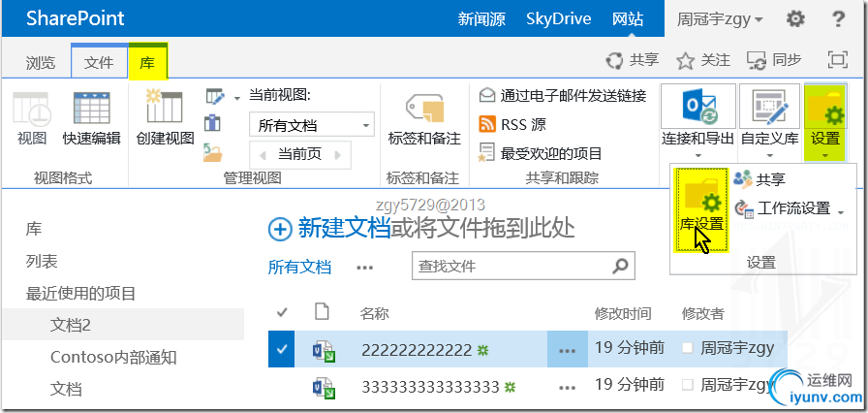
Task: Open 快速编辑 quick edit grid
Action: [x=92, y=108]
